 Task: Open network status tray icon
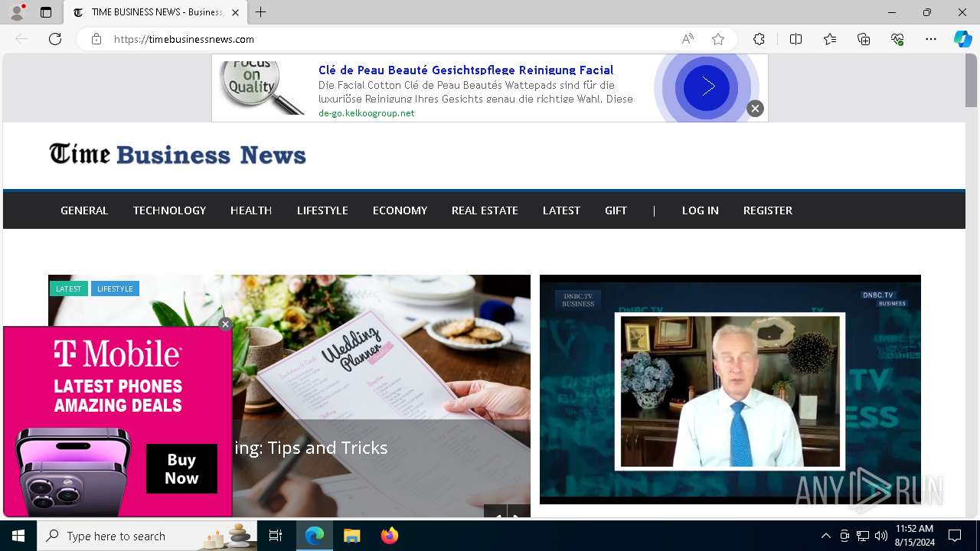[x=863, y=536]
